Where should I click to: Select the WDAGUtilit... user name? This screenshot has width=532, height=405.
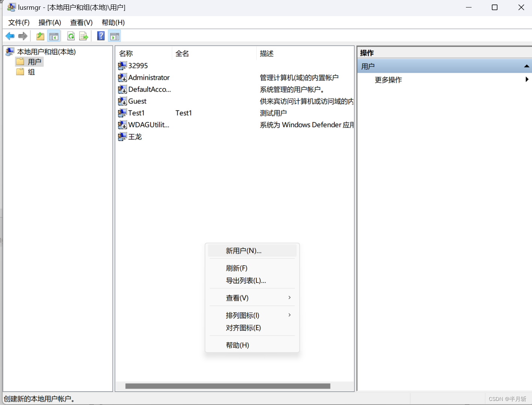click(149, 125)
